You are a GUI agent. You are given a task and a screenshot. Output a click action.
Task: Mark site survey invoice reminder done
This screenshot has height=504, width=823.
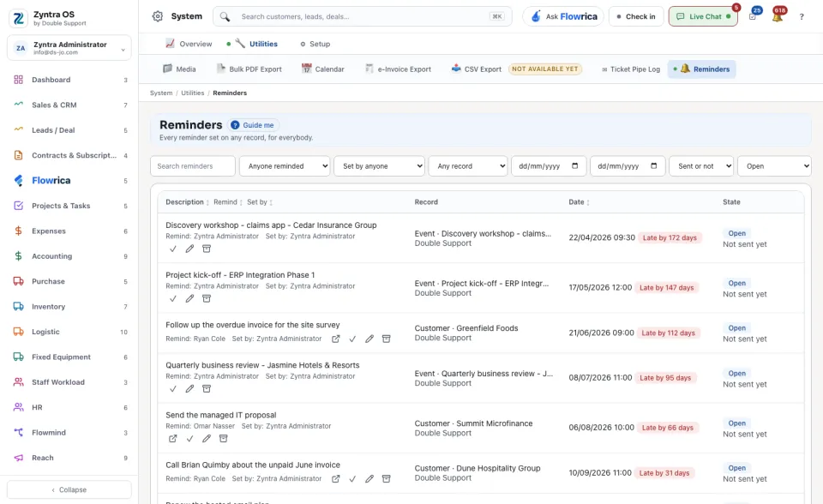coord(352,339)
